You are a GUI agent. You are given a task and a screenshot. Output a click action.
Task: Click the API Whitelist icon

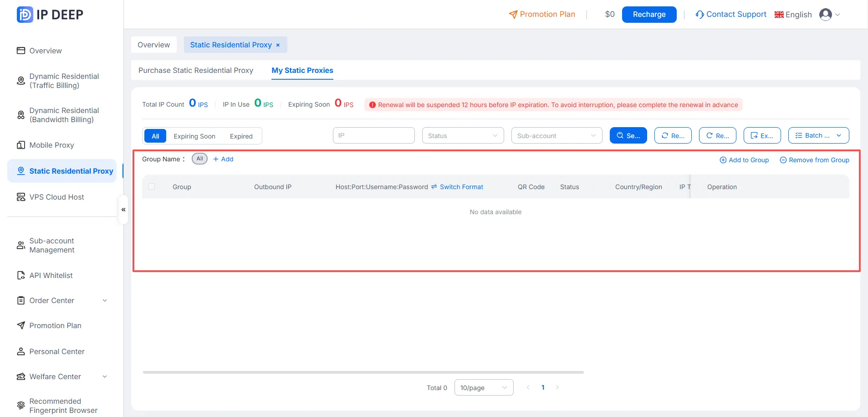(x=21, y=275)
